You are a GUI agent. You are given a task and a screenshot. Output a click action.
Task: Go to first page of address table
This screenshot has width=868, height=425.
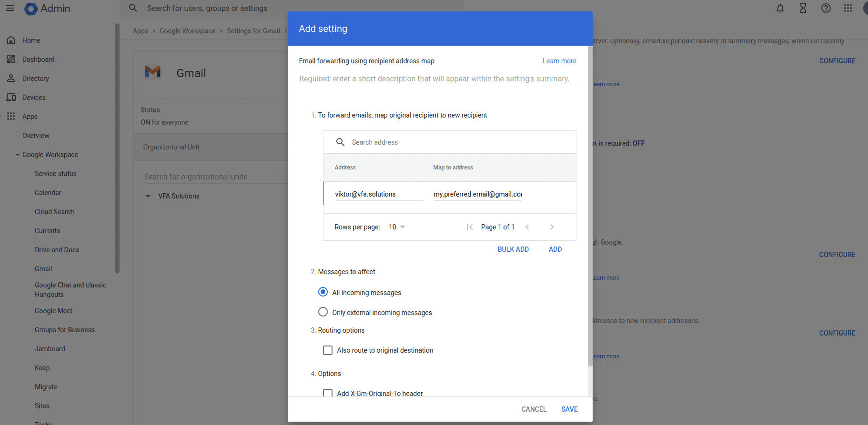(x=470, y=227)
